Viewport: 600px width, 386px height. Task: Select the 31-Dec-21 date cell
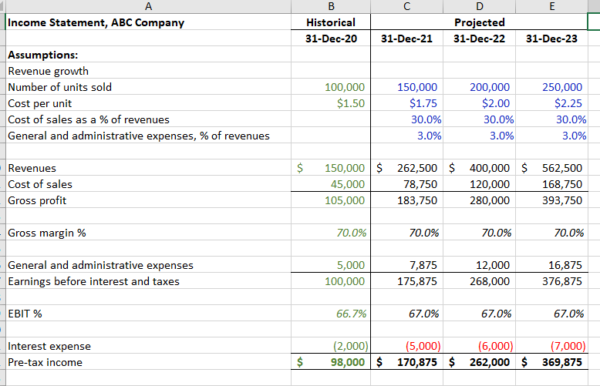(407, 38)
